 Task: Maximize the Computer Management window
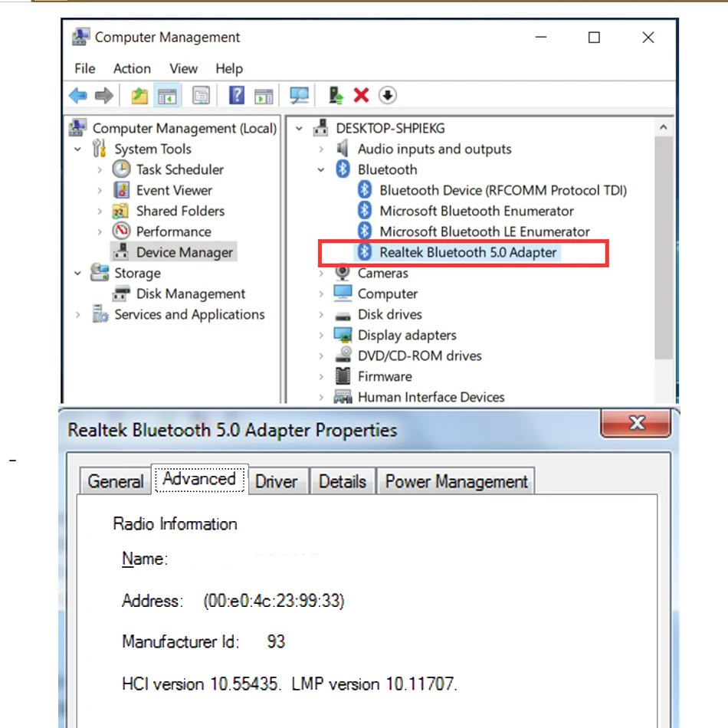point(594,37)
